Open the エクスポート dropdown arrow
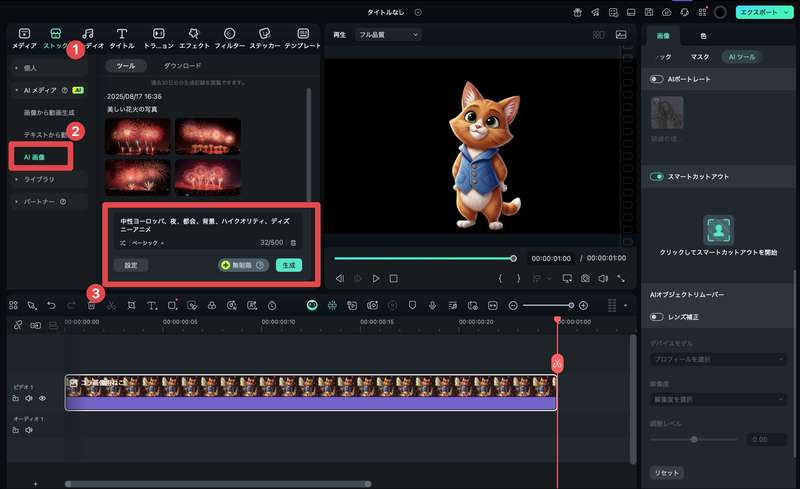The height and width of the screenshot is (489, 800). pos(786,12)
